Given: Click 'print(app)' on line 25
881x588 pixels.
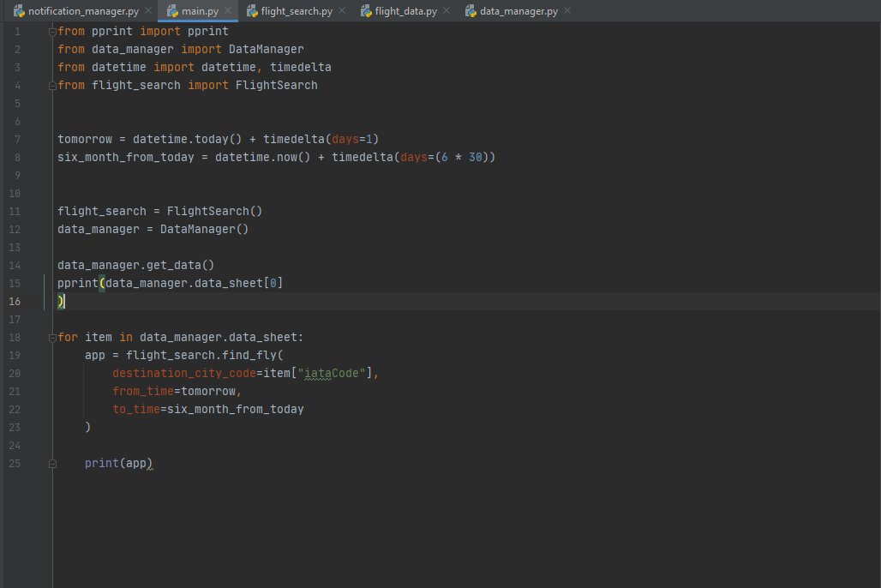Looking at the screenshot, I should [118, 463].
